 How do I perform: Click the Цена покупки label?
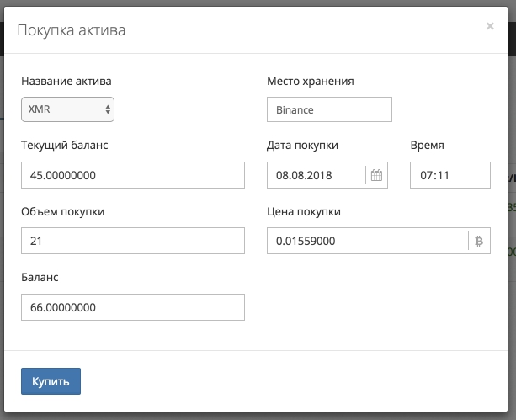303,211
